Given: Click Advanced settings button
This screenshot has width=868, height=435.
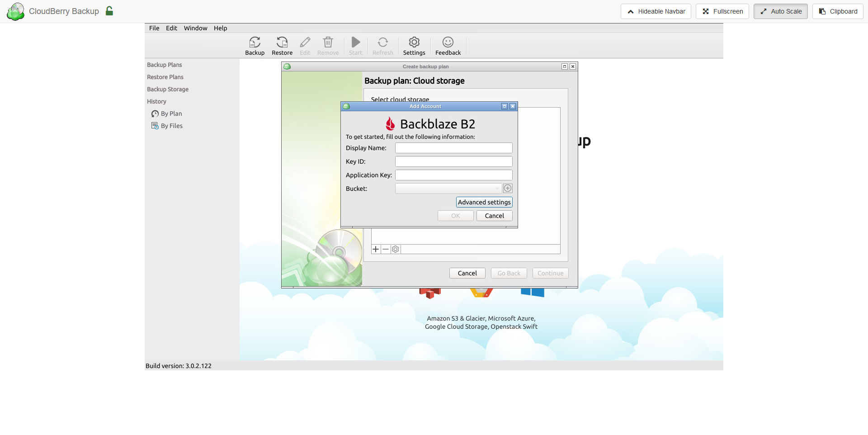Looking at the screenshot, I should click(x=484, y=202).
